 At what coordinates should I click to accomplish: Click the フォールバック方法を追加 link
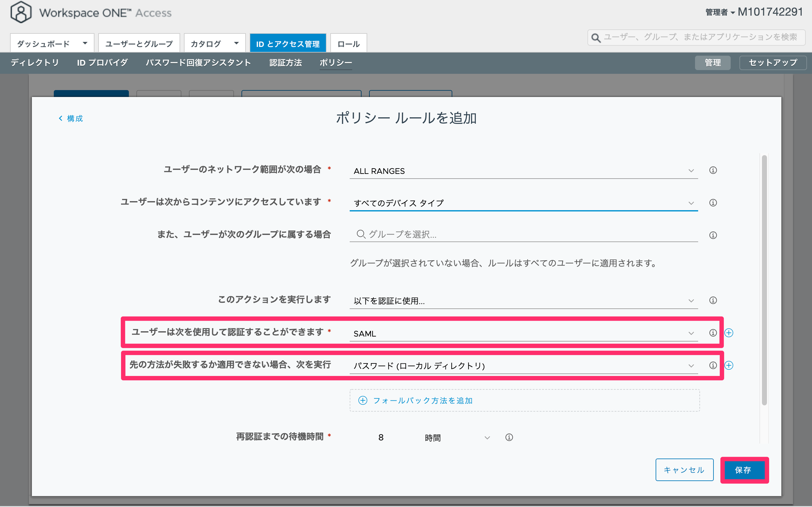(x=423, y=400)
